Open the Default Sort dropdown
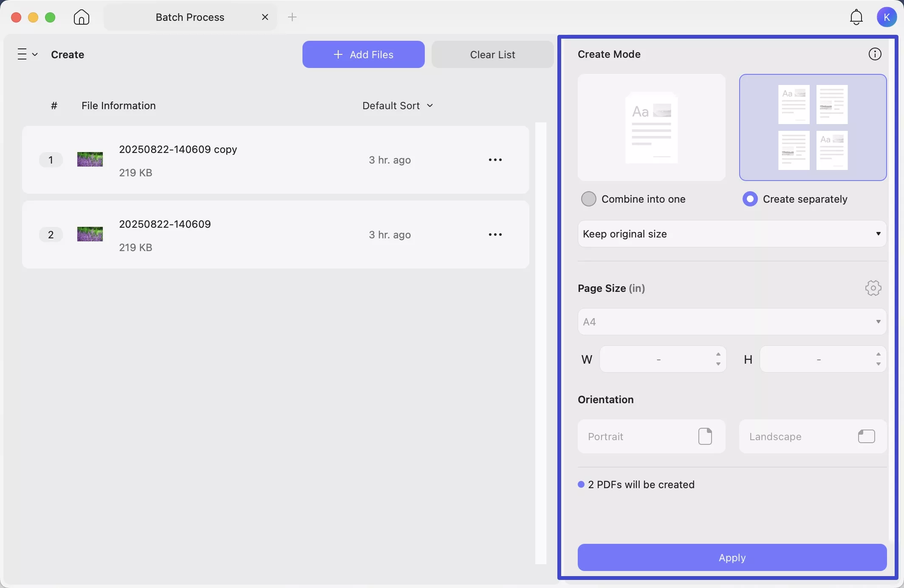The width and height of the screenshot is (904, 588). [398, 105]
